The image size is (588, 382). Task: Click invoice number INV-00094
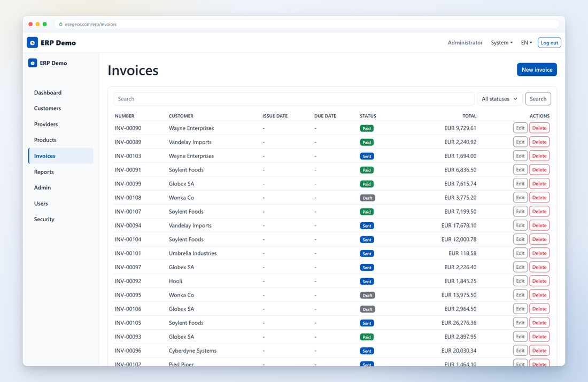point(128,225)
